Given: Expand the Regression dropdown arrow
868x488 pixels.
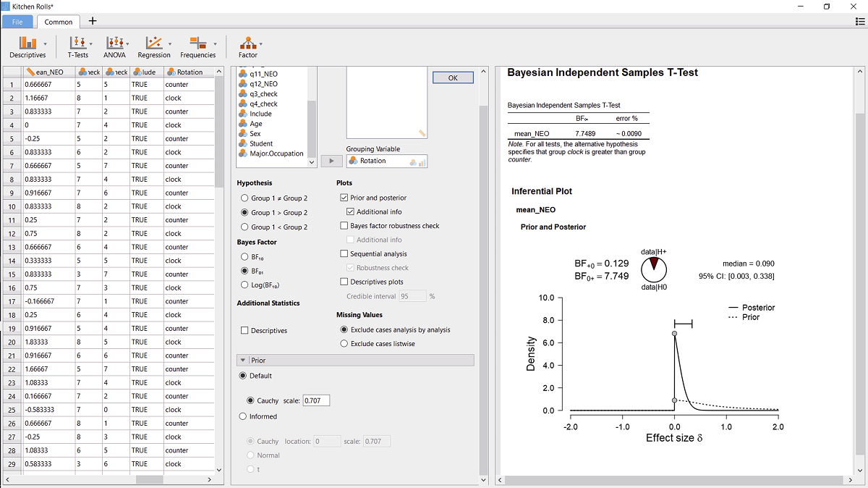Looking at the screenshot, I should tap(169, 43).
